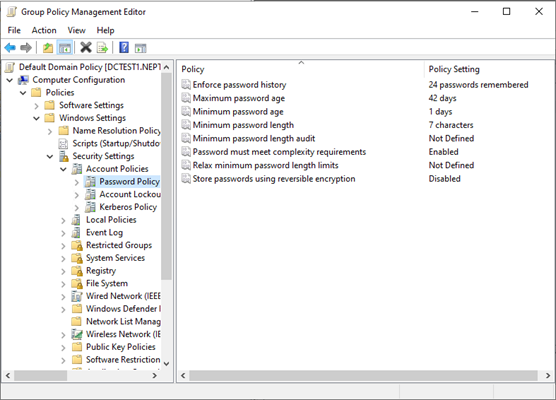This screenshot has width=556, height=400.
Task: Click the Show/Hide Action Pane icon
Action: 140,48
